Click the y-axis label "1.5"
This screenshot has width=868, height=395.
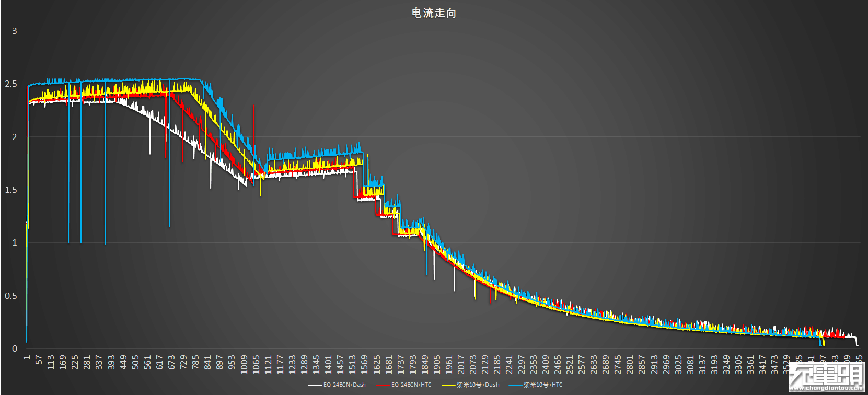(x=11, y=190)
